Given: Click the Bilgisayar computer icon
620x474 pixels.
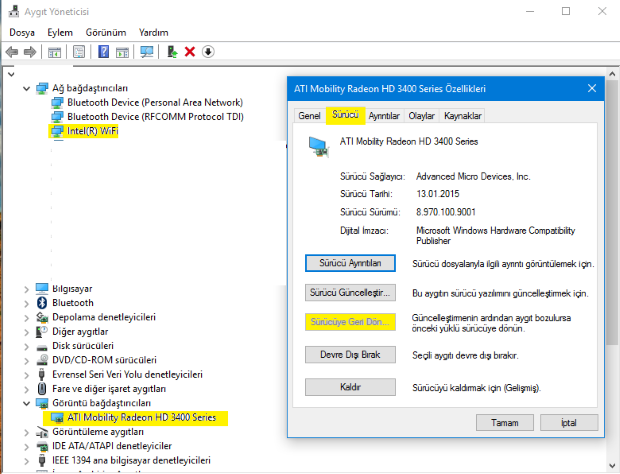Looking at the screenshot, I should click(x=42, y=289).
